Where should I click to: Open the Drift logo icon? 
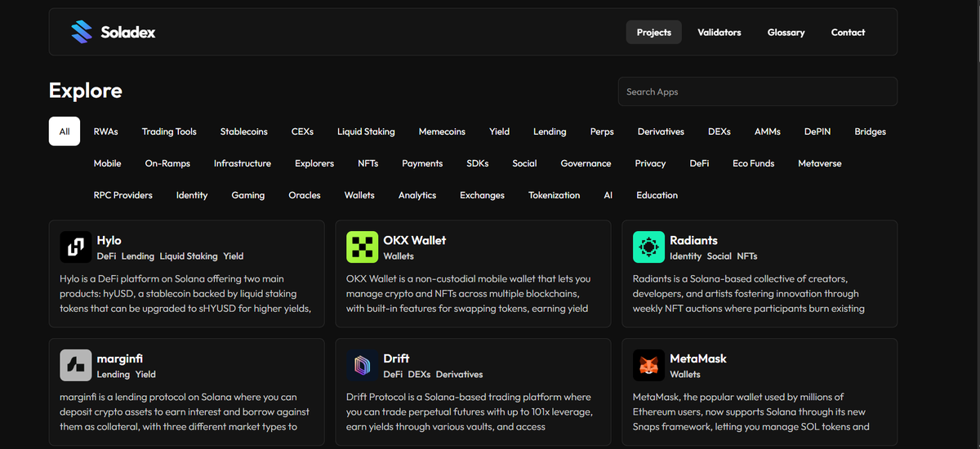[x=363, y=366]
